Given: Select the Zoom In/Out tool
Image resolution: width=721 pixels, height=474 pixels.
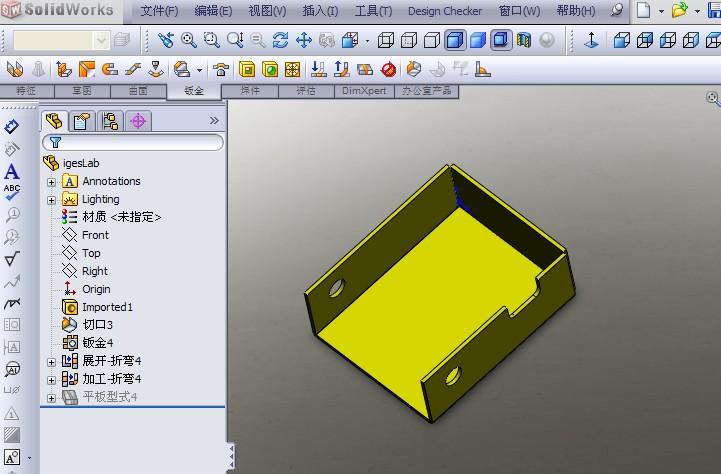Looking at the screenshot, I should point(235,40).
